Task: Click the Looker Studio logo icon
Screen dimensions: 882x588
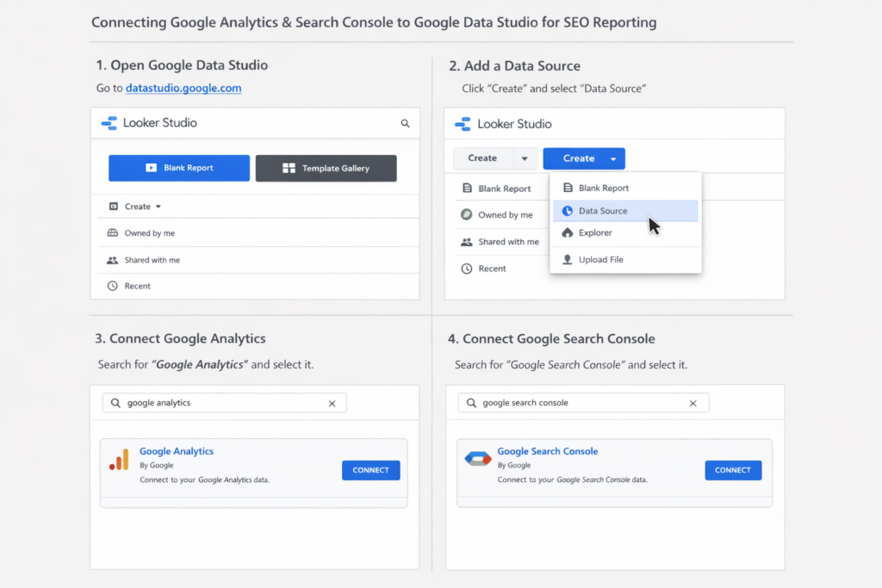Action: 109,123
